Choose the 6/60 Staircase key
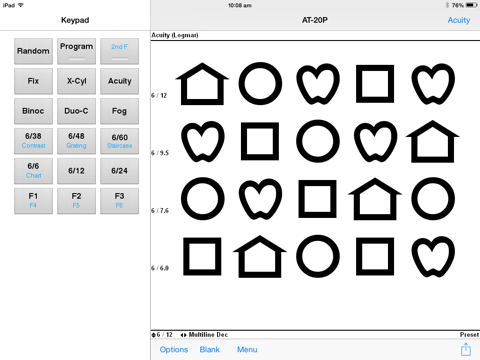The width and height of the screenshot is (480, 360). click(119, 141)
